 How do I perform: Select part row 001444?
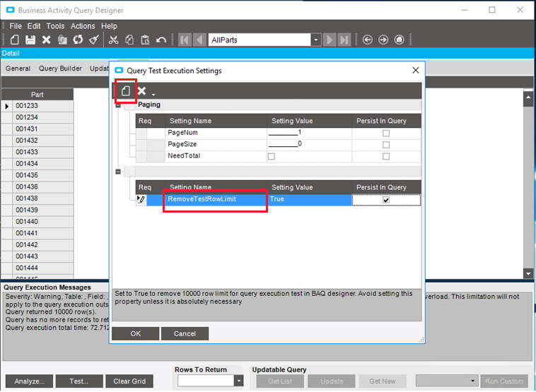[x=42, y=268]
